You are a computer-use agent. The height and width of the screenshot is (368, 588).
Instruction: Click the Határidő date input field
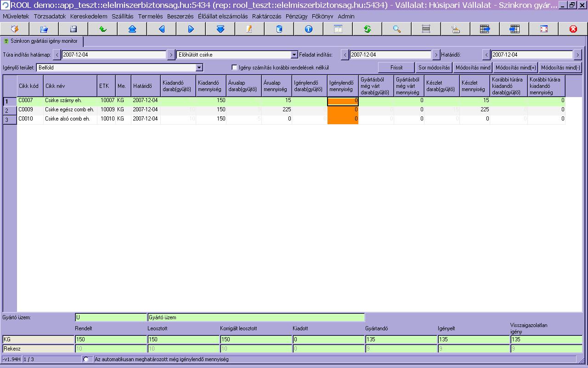coord(532,55)
